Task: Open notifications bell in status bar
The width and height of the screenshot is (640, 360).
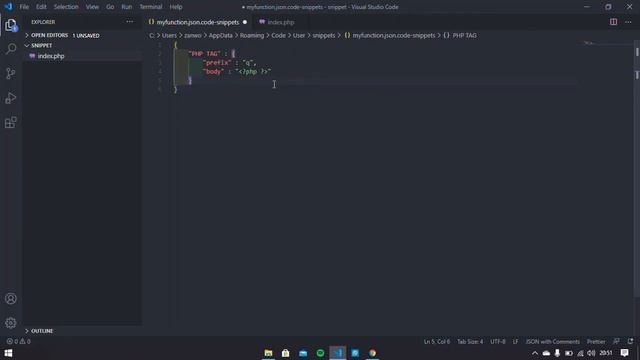Action: tap(631, 341)
